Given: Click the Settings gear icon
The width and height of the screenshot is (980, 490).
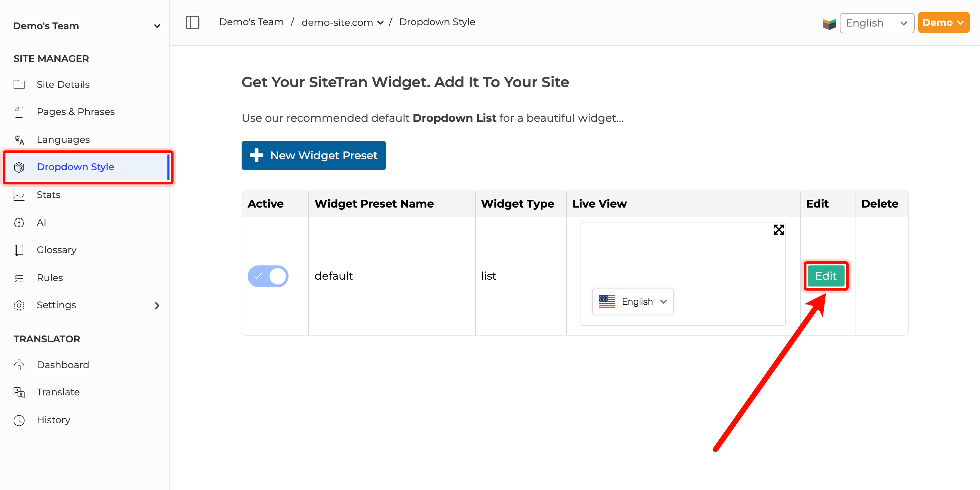Looking at the screenshot, I should tap(19, 305).
